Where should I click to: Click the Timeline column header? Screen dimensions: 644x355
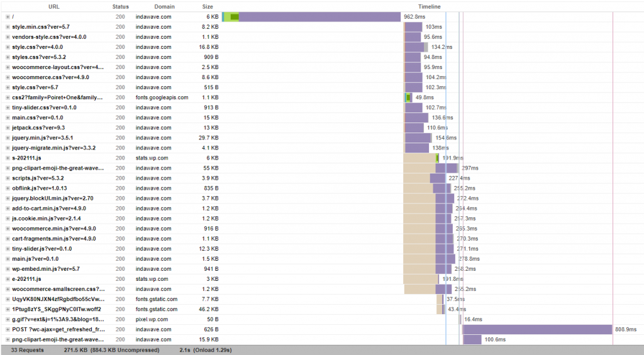tap(430, 6)
